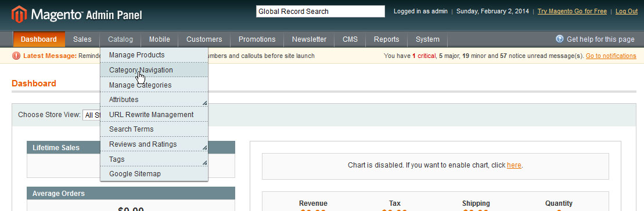Click the Log Out link
This screenshot has width=644, height=211.
pos(627,12)
